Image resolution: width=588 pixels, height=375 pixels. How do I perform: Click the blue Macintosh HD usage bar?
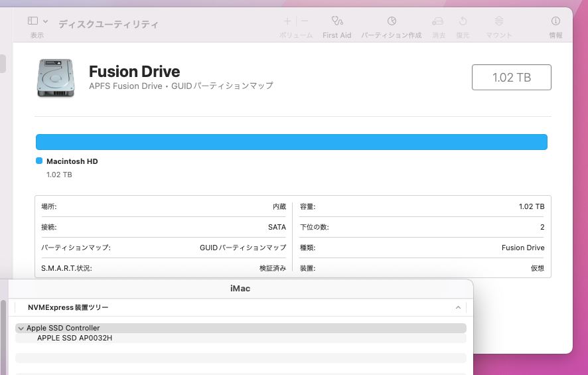tap(291, 142)
